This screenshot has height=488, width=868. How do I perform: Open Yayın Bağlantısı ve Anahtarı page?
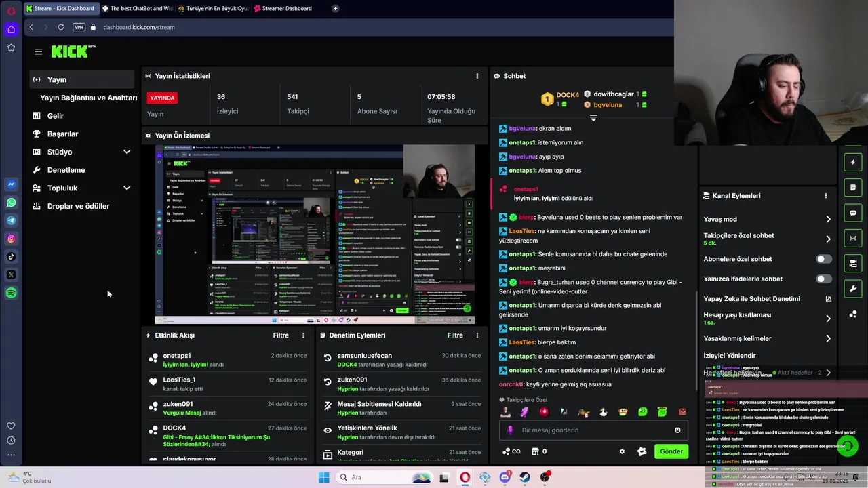pyautogui.click(x=88, y=98)
